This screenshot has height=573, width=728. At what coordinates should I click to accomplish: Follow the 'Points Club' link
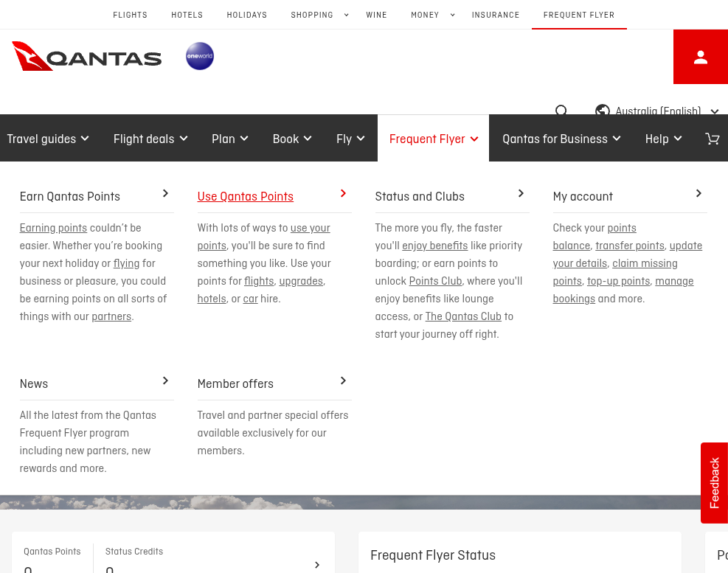(435, 282)
